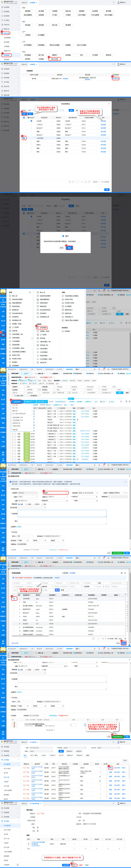This screenshot has width=131, height=868.
Task: Open 颜色管理 under 商品 settings
Action: (28, 11)
